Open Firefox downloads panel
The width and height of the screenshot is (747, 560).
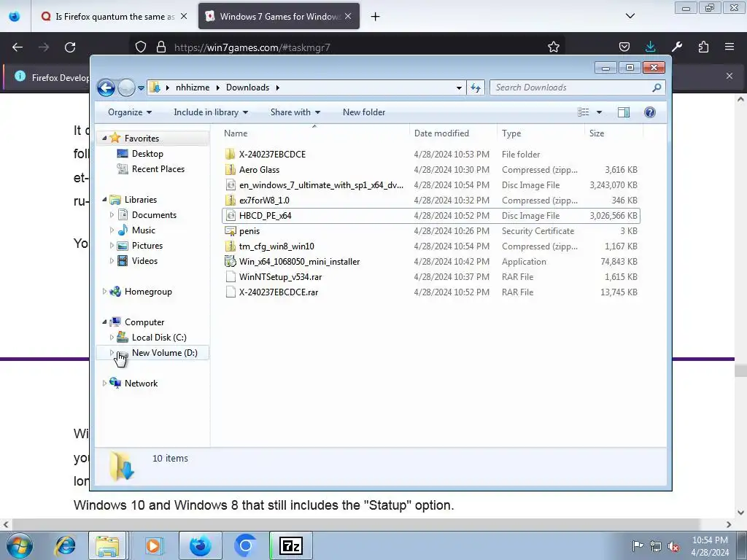pos(650,47)
